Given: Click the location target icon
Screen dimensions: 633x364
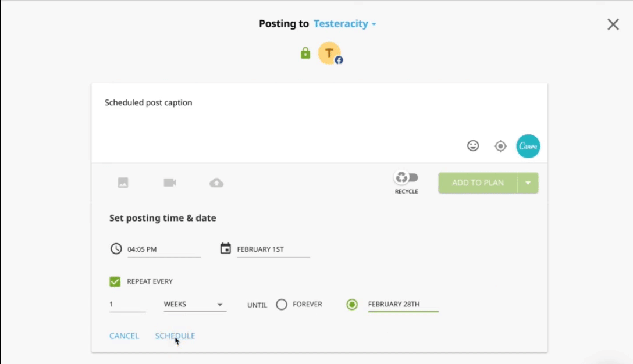Looking at the screenshot, I should pos(500,146).
